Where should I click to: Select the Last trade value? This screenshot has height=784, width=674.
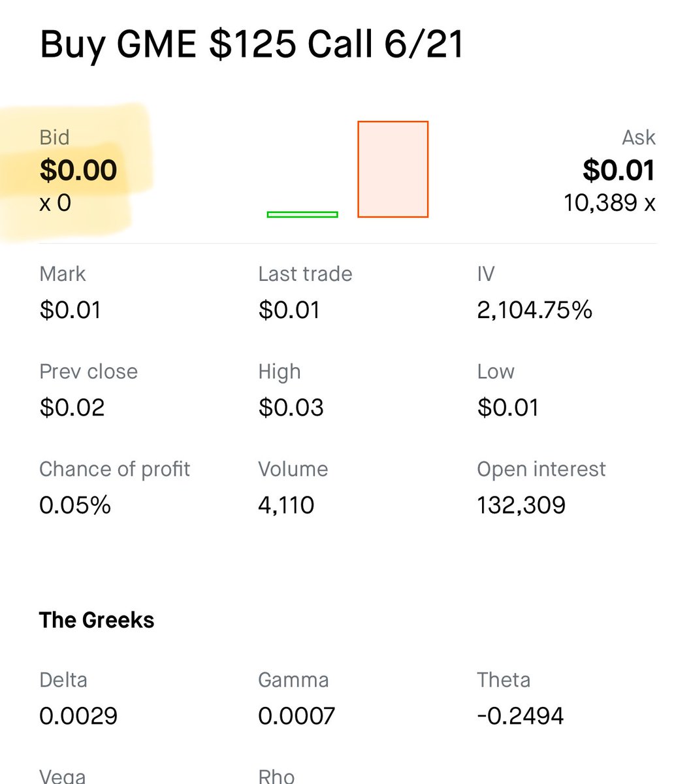[289, 310]
